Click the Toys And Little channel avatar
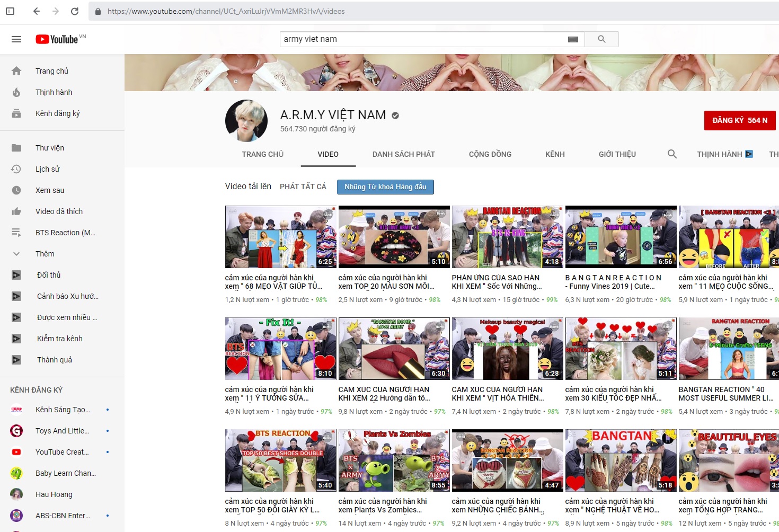Screen dimensions: 779x532 click(x=16, y=431)
